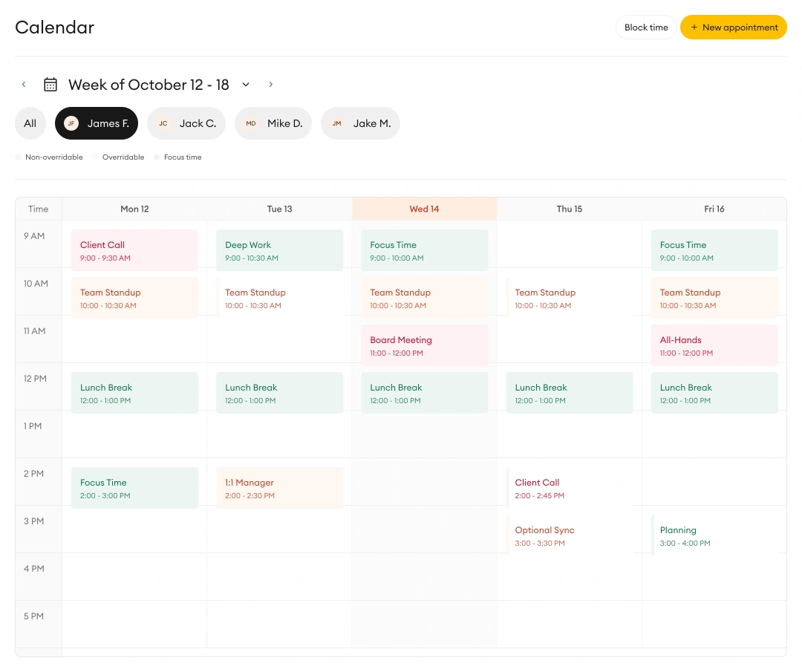Viewport: 802px width, 672px height.
Task: Select the Thu 15 column header
Action: (570, 209)
